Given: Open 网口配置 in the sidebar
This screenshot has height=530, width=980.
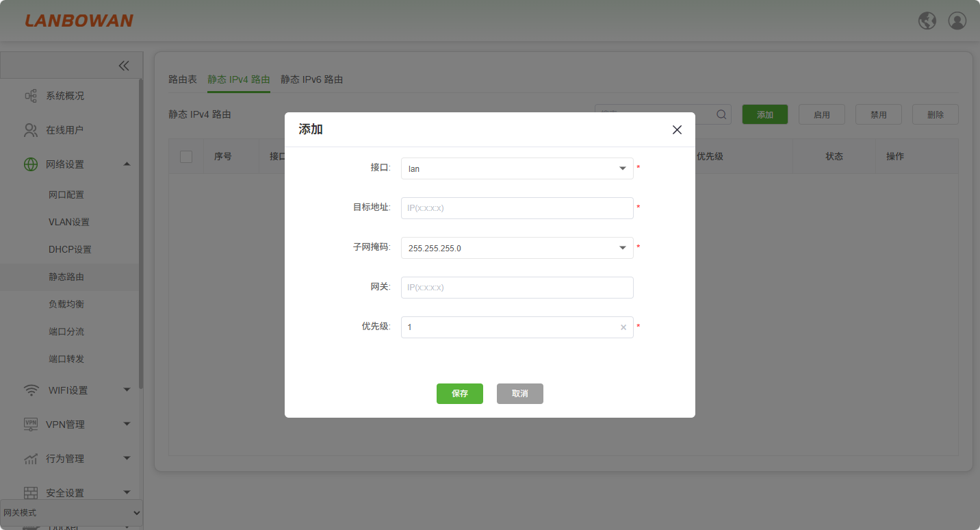Looking at the screenshot, I should pyautogui.click(x=66, y=195).
